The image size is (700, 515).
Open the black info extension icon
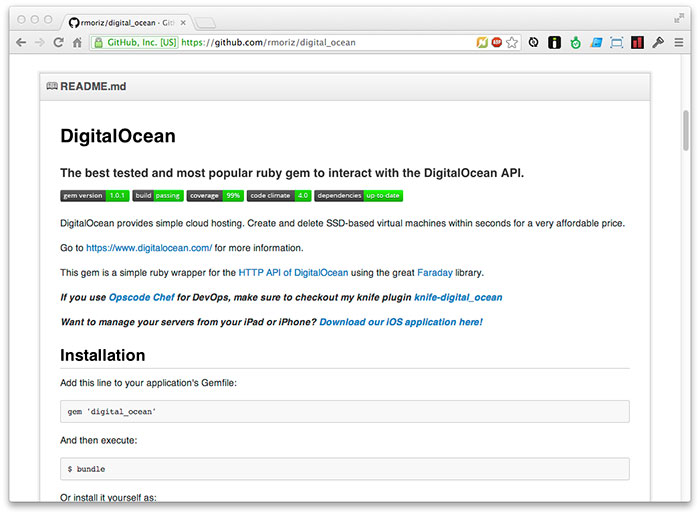click(554, 42)
